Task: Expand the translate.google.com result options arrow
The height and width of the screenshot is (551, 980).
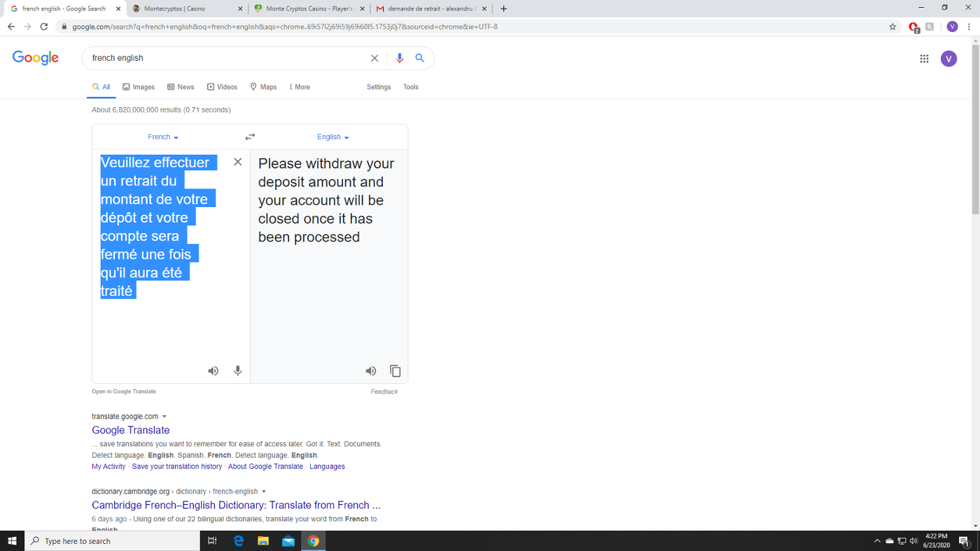Action: (165, 417)
